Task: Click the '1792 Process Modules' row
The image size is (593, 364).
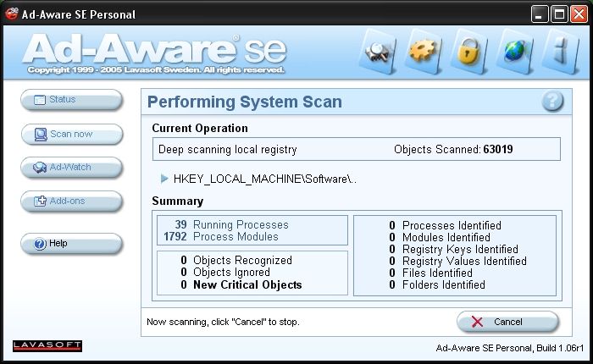Action: 221,237
